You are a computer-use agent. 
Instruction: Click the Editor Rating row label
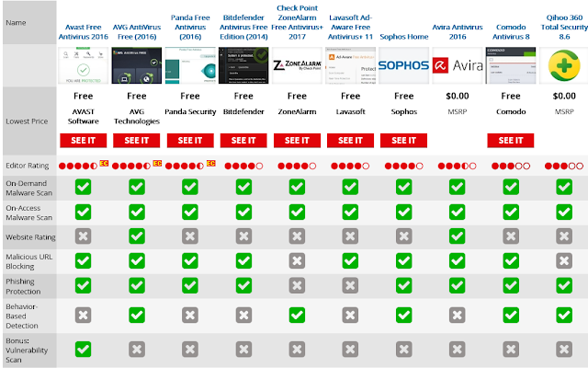click(27, 166)
